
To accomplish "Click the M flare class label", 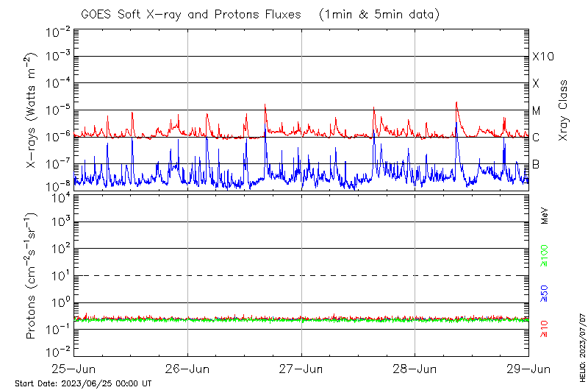I will coord(537,111).
